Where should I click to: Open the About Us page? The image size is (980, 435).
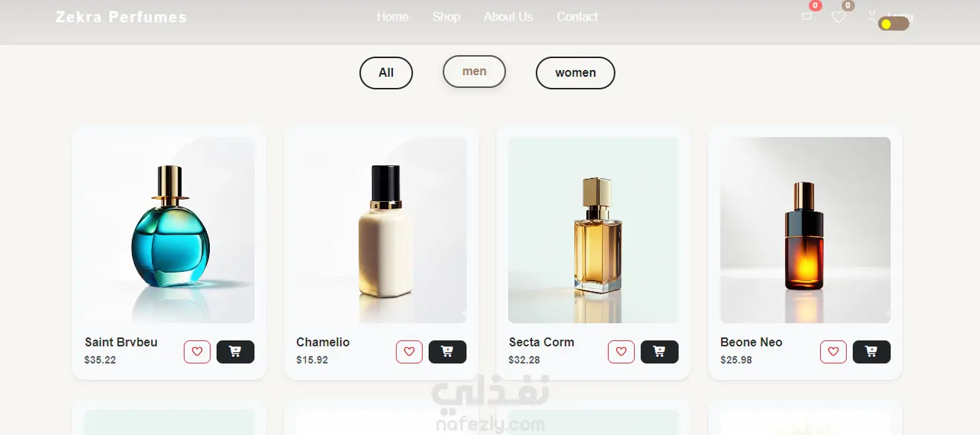[x=508, y=16]
